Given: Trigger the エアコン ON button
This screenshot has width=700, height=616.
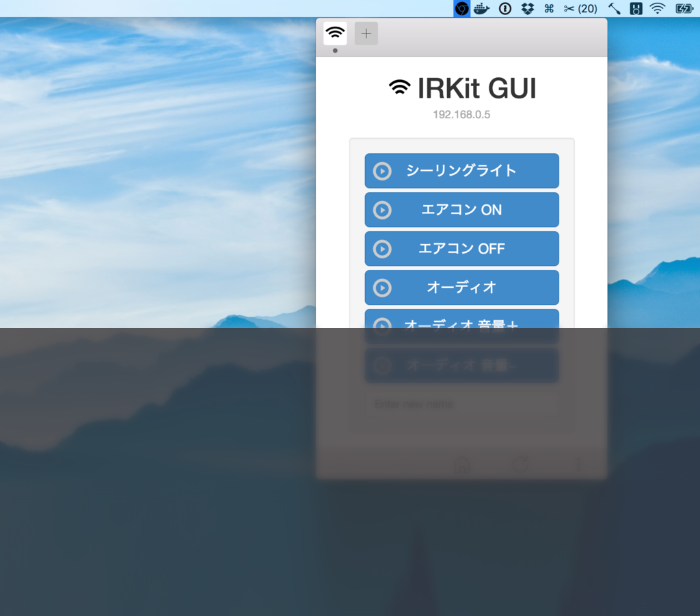Looking at the screenshot, I should click(x=462, y=210).
